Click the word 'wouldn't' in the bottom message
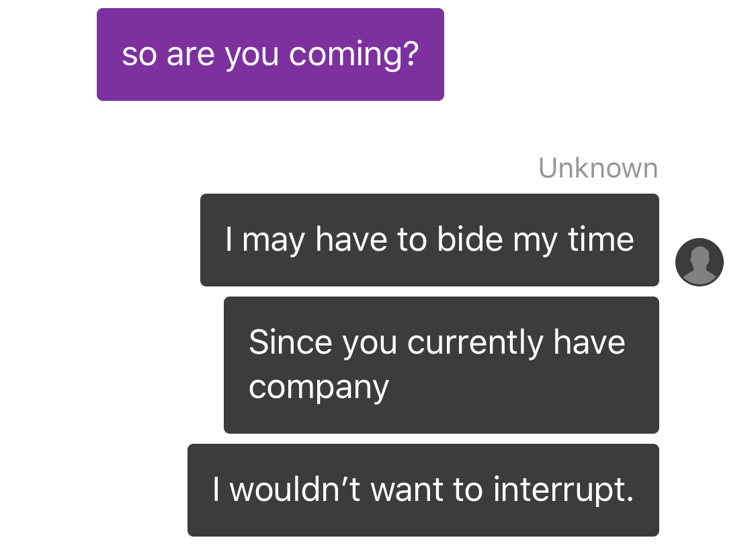The image size is (756, 548). 294,489
